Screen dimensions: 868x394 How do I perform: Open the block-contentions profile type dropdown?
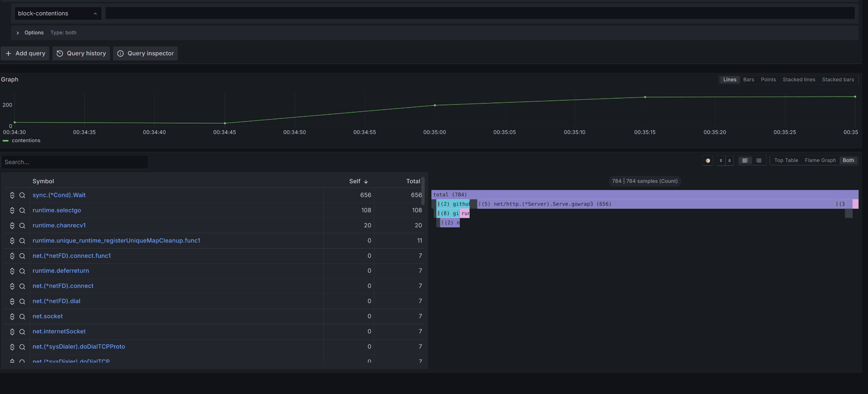click(58, 14)
